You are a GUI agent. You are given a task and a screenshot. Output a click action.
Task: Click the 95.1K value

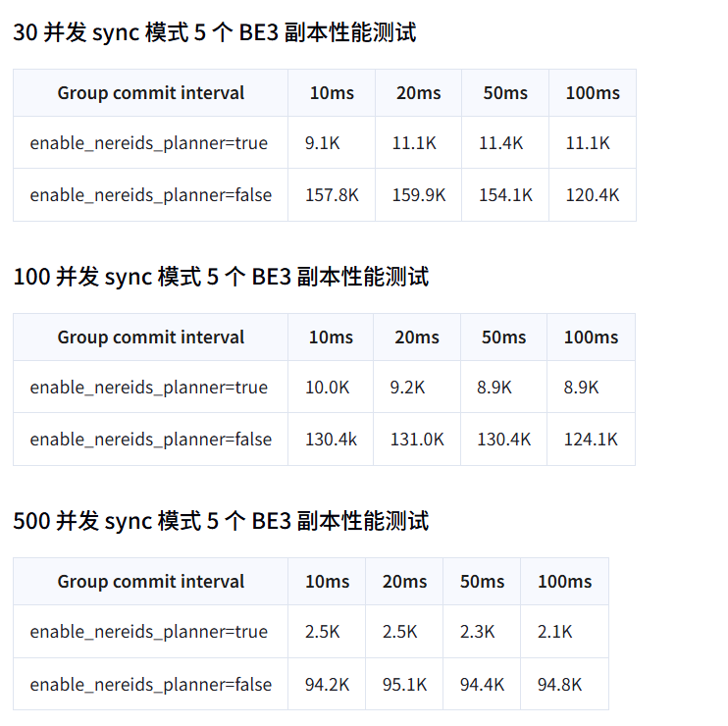tap(404, 685)
